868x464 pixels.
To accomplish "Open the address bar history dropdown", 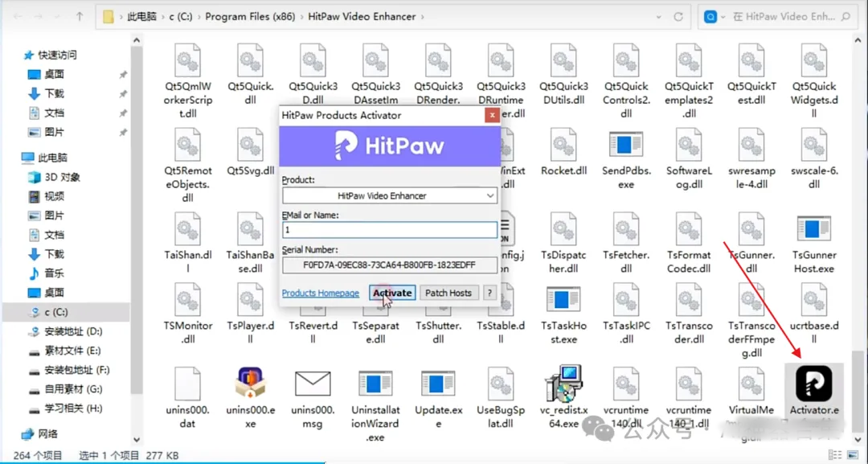I will 658,17.
